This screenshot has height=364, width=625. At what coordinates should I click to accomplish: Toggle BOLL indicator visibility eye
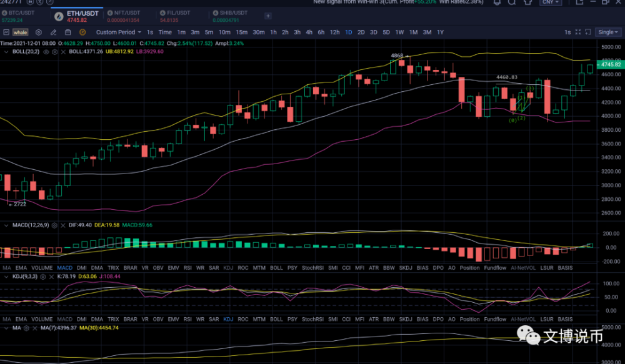click(46, 52)
